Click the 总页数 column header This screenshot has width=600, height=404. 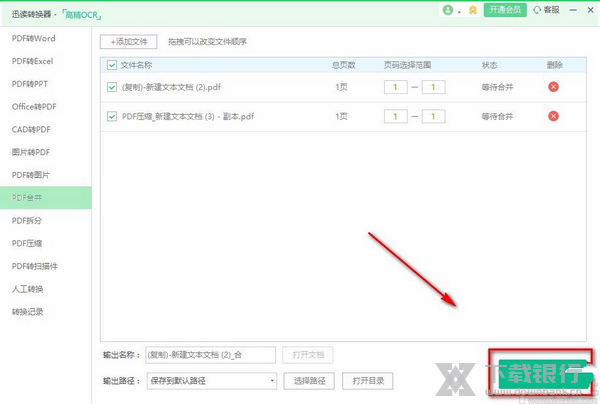point(344,65)
